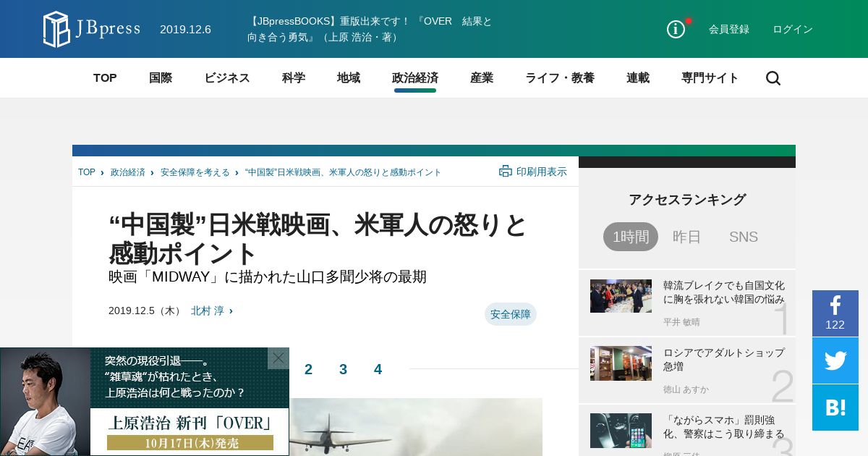This screenshot has height=456, width=868.
Task: Click publication date 2019.12.5（木）
Action: 145,311
